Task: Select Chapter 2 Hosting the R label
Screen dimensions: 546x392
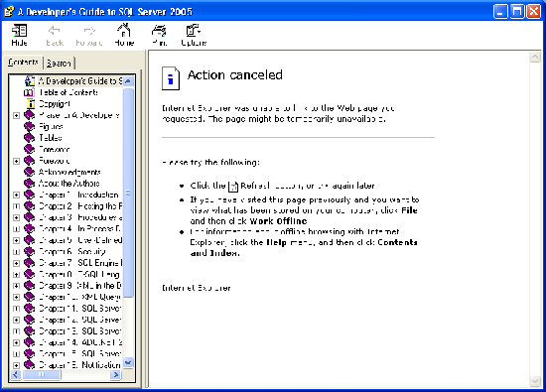Action: tap(80, 206)
